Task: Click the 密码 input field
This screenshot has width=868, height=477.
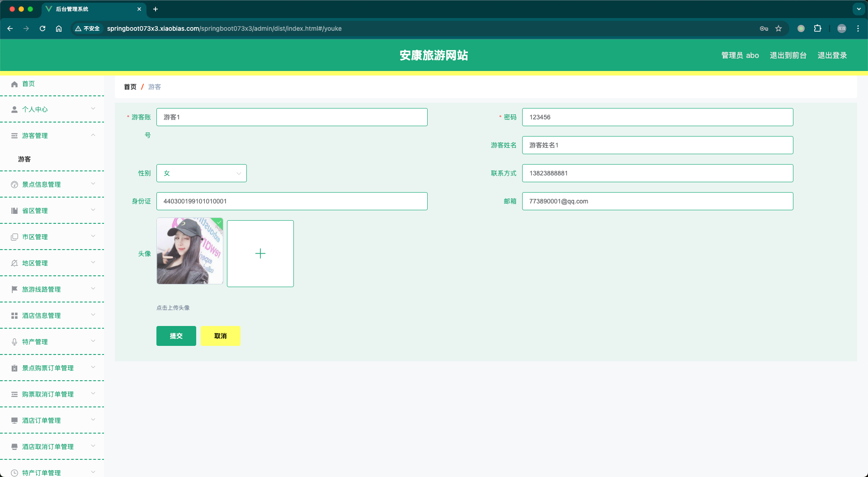Action: click(x=658, y=117)
